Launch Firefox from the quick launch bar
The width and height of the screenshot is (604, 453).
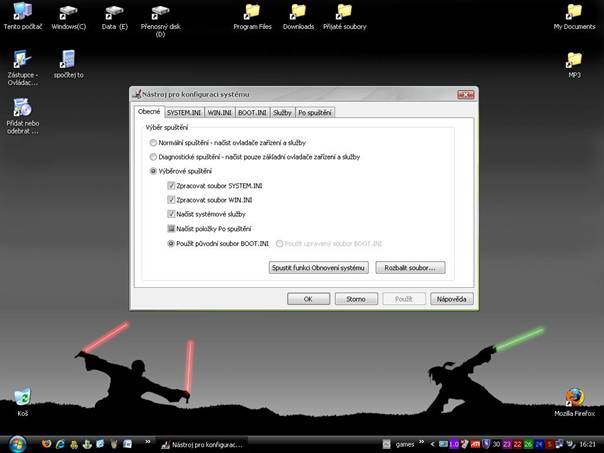point(46,444)
